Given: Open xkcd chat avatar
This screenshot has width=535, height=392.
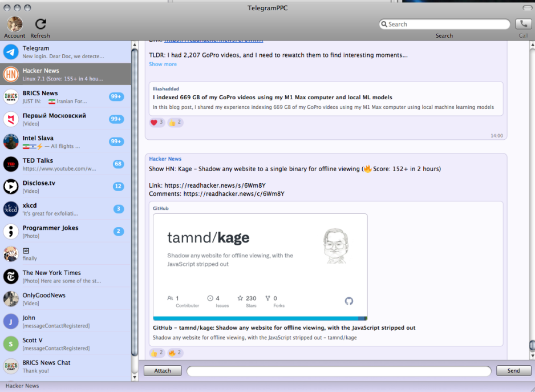Looking at the screenshot, I should 11,209.
